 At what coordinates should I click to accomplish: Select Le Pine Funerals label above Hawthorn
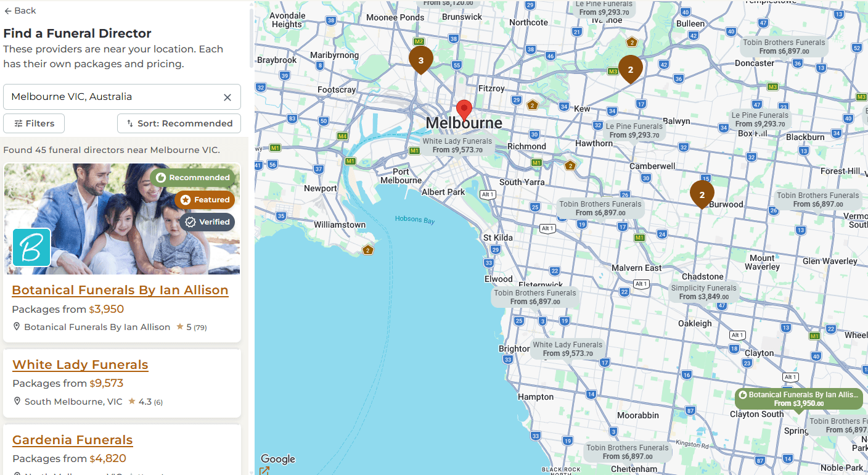pos(634,131)
